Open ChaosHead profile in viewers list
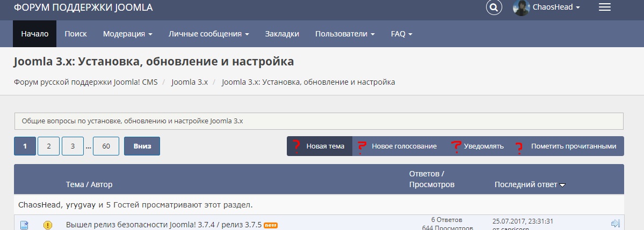The image size is (644, 230). pos(39,205)
